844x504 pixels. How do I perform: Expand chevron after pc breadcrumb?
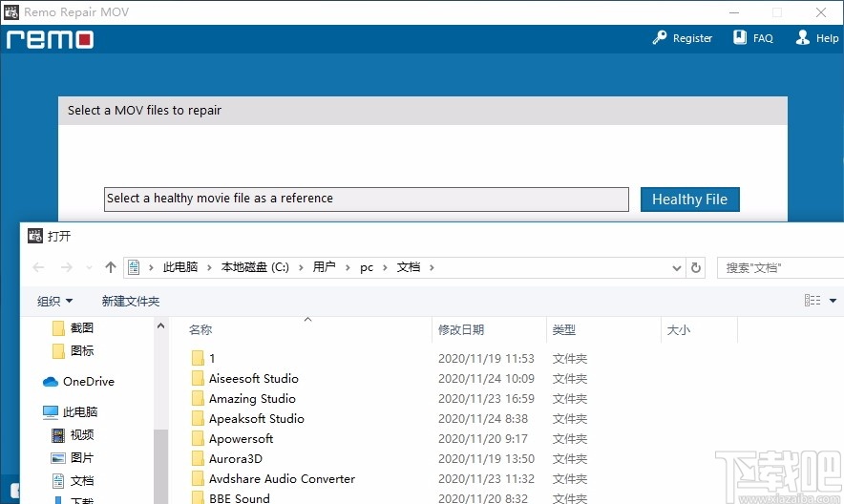(385, 267)
